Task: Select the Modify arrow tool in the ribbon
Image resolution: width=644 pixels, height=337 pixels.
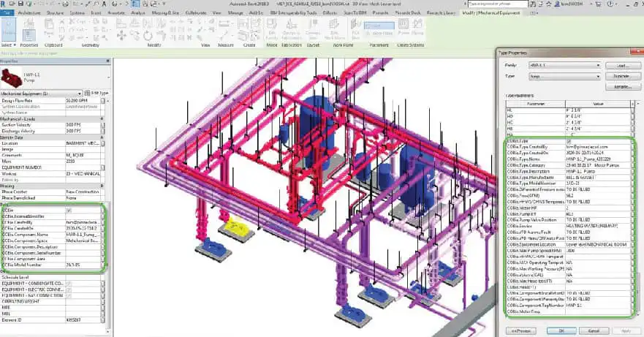Action: click(x=9, y=29)
